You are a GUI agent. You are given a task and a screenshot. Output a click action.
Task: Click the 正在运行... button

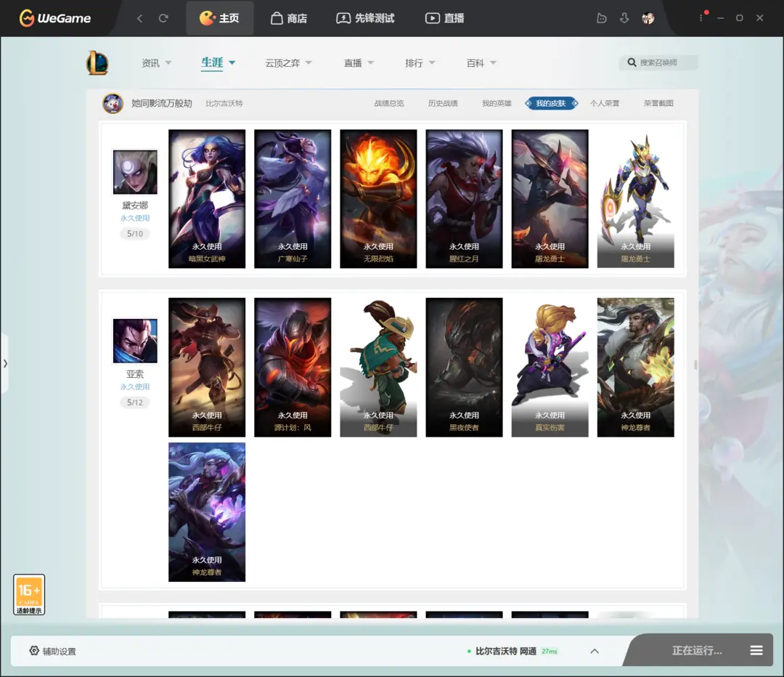click(696, 650)
